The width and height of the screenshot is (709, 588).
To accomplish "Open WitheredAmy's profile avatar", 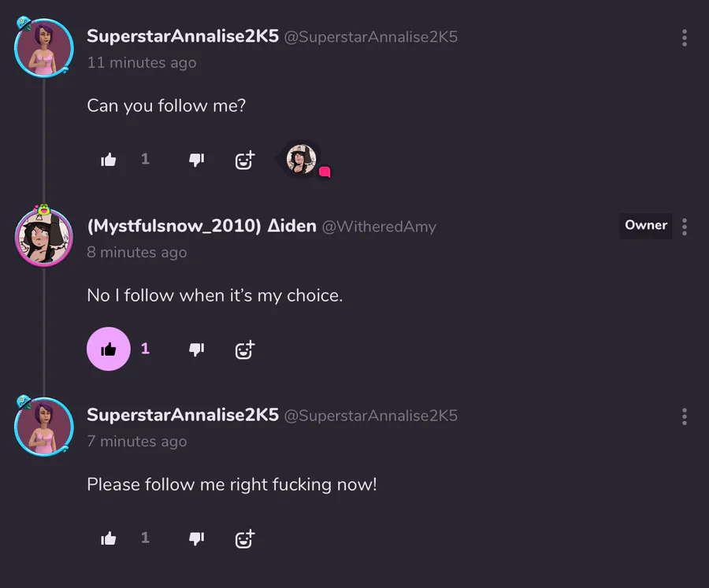I will 44,238.
